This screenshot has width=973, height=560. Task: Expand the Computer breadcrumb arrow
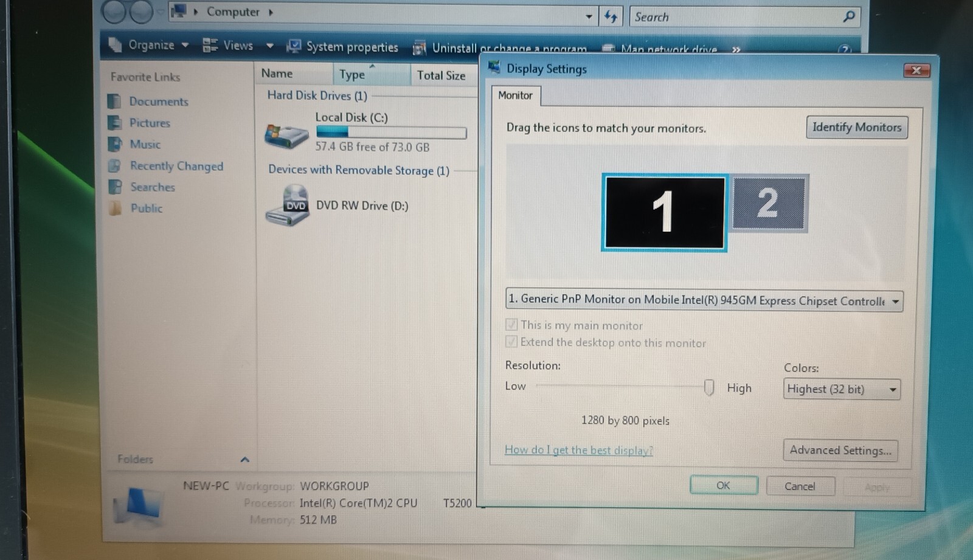point(271,12)
